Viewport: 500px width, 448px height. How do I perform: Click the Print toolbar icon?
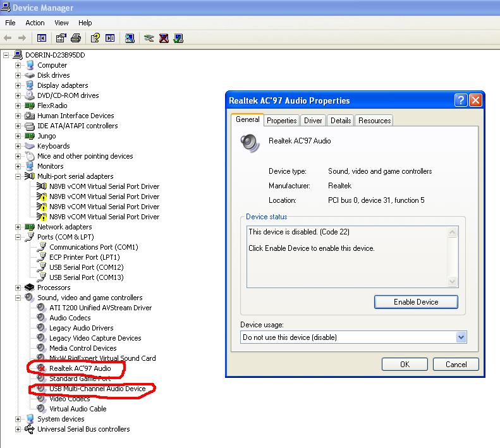pyautogui.click(x=76, y=39)
